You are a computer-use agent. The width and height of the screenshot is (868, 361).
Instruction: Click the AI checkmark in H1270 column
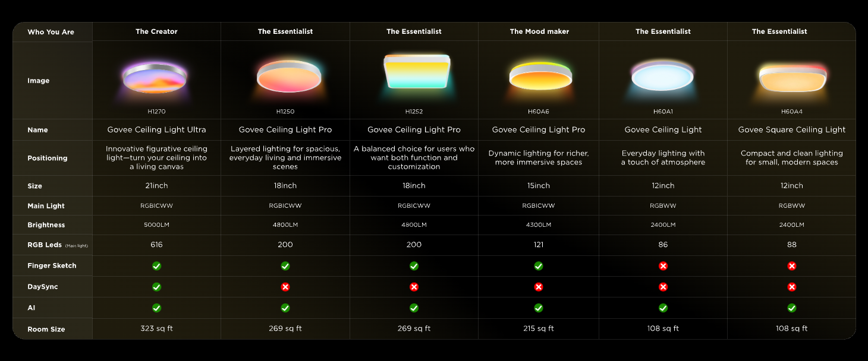tap(156, 308)
